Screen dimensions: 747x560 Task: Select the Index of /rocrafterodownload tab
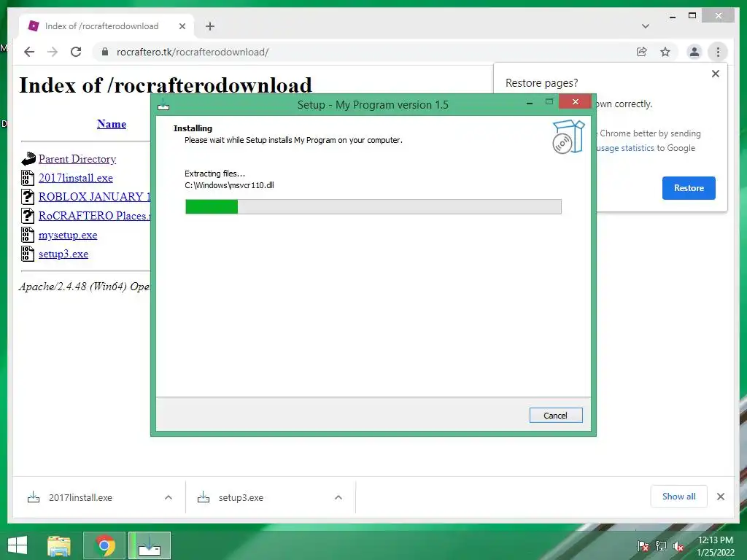[107, 26]
